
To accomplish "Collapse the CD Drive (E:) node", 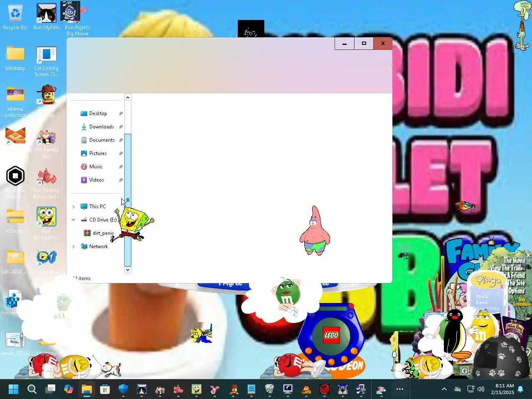I will pos(74,220).
